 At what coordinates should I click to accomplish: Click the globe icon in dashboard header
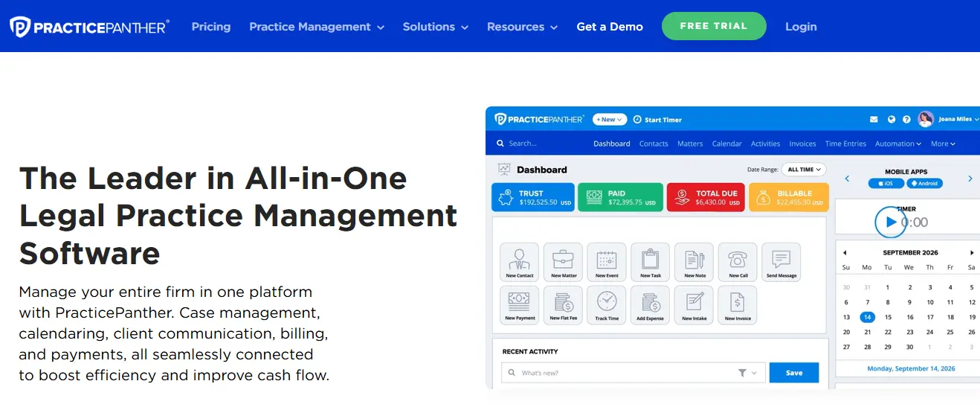pyautogui.click(x=892, y=119)
